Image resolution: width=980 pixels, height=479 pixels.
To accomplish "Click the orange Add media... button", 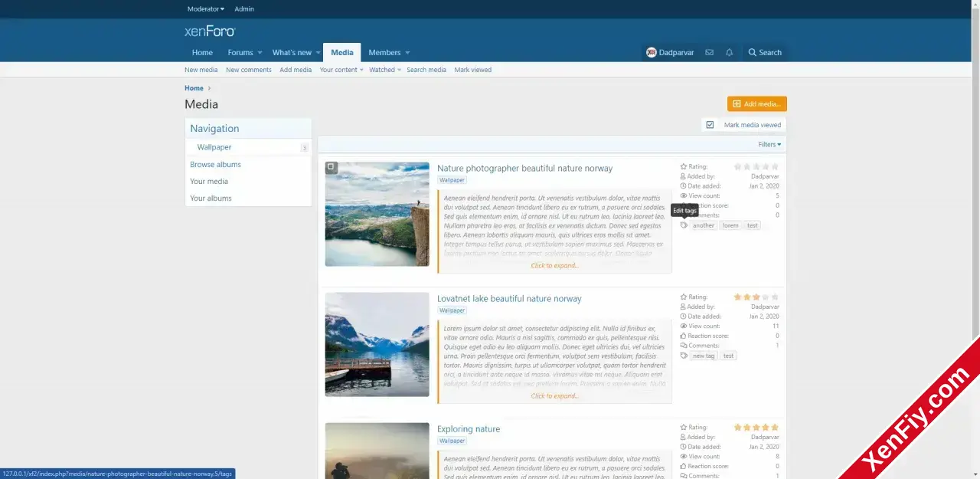I will pyautogui.click(x=757, y=104).
